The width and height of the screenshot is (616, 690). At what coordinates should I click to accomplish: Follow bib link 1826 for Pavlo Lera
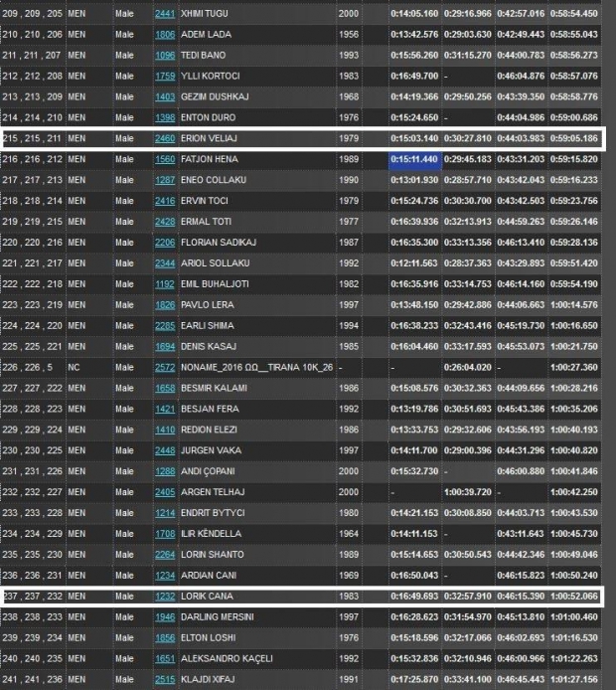click(165, 303)
